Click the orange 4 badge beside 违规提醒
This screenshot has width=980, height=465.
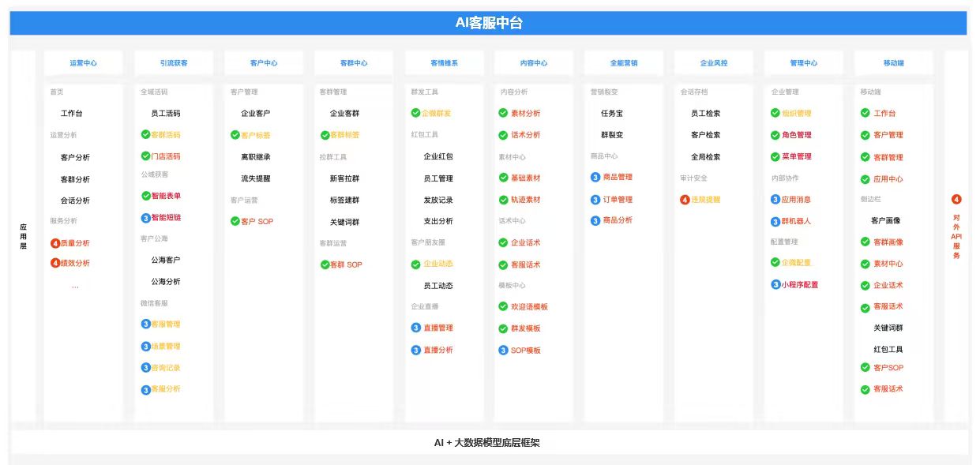(x=685, y=200)
